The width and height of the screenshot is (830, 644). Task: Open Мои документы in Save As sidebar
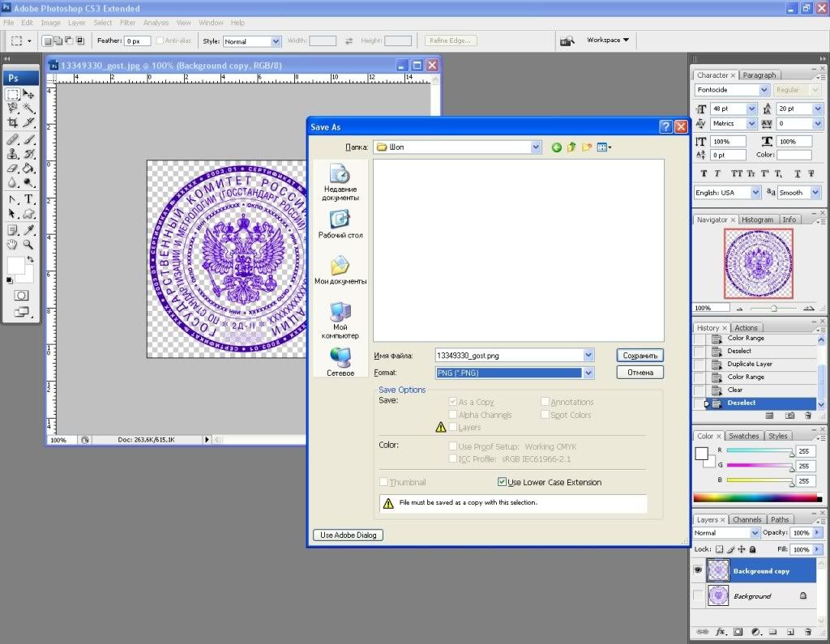[340, 271]
